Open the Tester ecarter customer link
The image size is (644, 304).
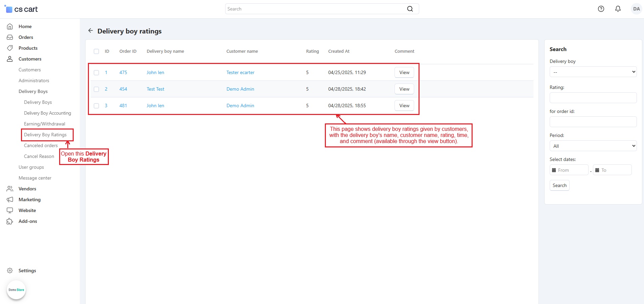[x=240, y=72]
